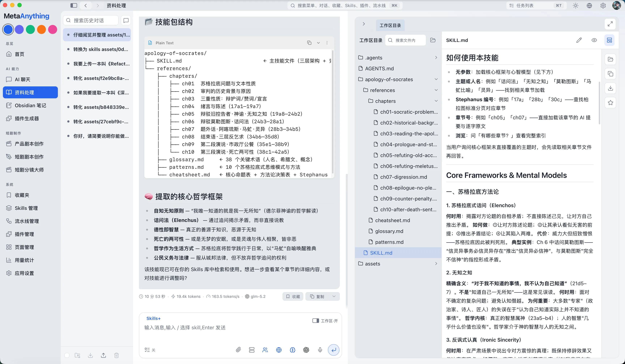Toggle preview eye icon for SKILL.md
625x364 pixels.
pyautogui.click(x=594, y=40)
